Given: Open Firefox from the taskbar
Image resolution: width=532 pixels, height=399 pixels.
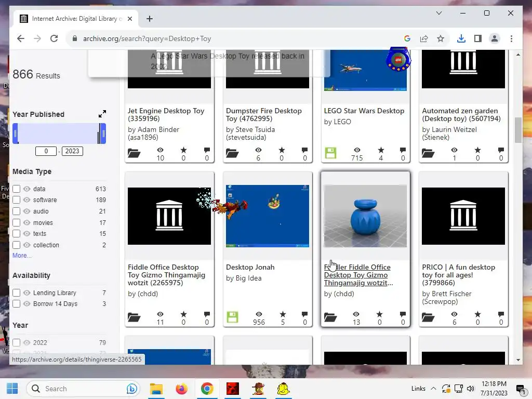Looking at the screenshot, I should click(181, 389).
